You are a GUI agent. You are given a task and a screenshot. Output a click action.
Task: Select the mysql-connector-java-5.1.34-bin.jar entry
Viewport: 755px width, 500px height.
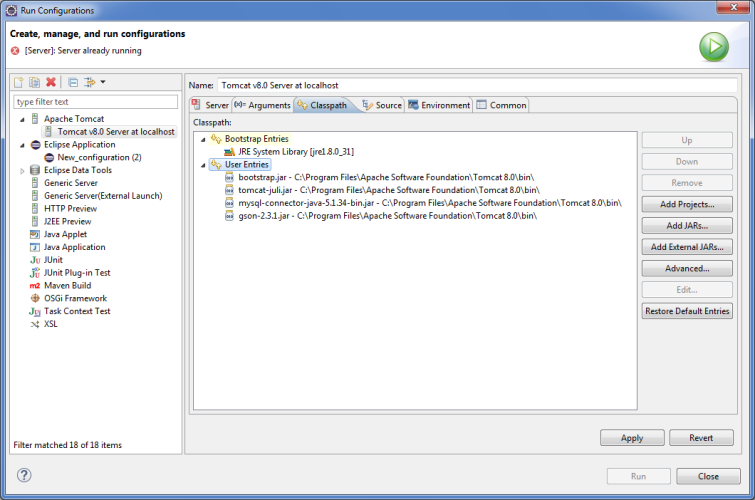pyautogui.click(x=430, y=203)
